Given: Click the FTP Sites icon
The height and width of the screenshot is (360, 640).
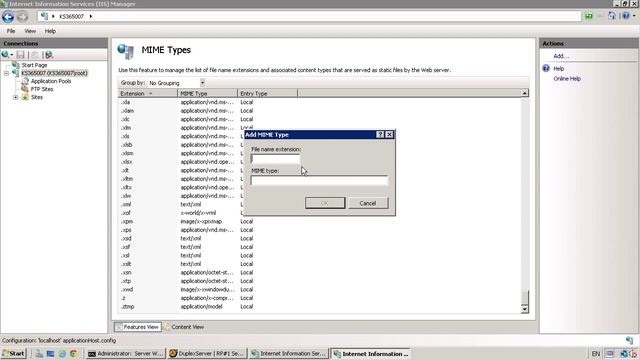Looking at the screenshot, I should (25, 89).
